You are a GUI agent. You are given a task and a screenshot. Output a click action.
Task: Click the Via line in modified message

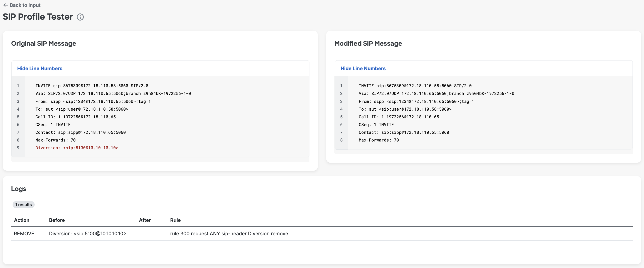tap(436, 94)
